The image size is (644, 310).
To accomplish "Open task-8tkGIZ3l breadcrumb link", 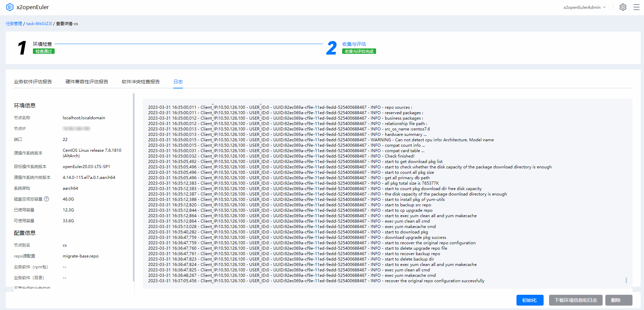I will point(39,24).
